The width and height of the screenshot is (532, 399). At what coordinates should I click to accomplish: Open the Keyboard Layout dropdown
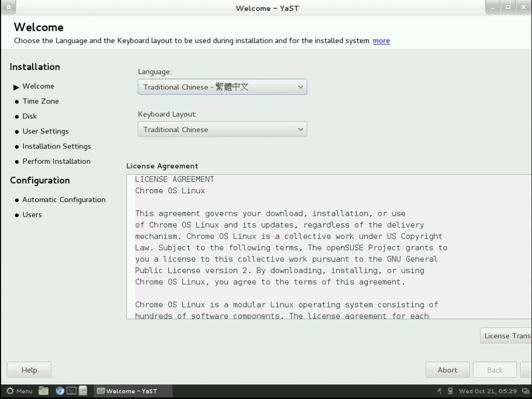[x=222, y=129]
